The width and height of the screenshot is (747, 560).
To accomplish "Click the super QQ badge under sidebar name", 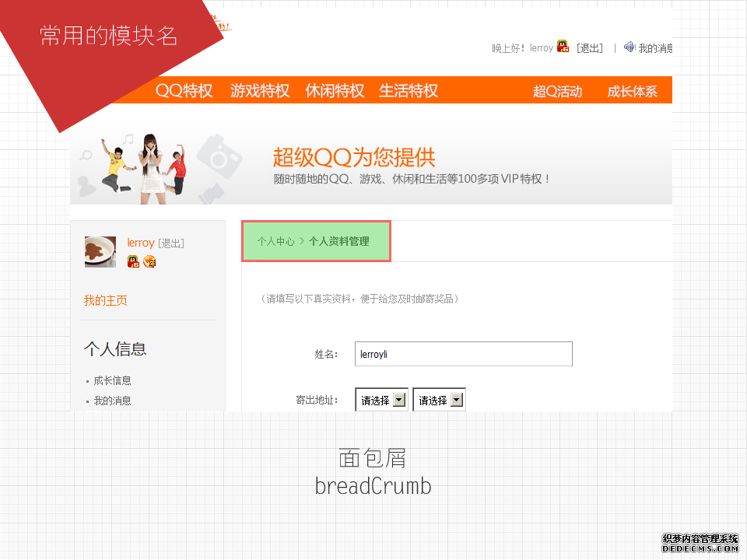I will coord(133,261).
